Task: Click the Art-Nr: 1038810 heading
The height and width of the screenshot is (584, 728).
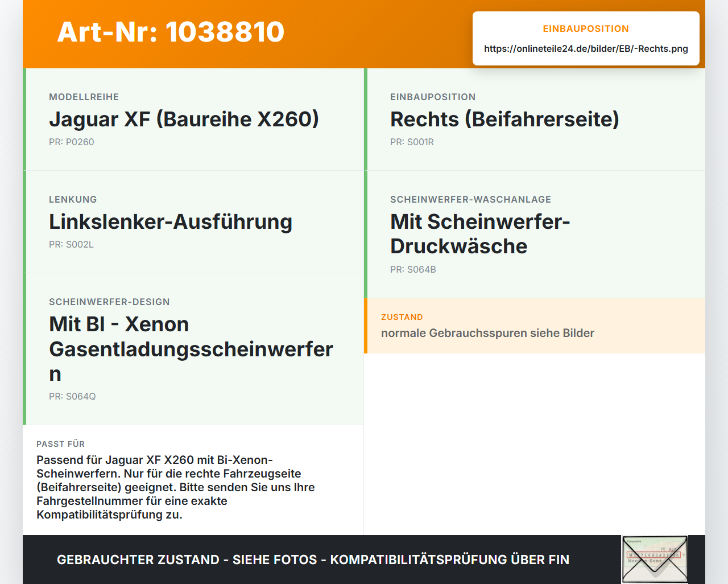Action: click(x=171, y=32)
